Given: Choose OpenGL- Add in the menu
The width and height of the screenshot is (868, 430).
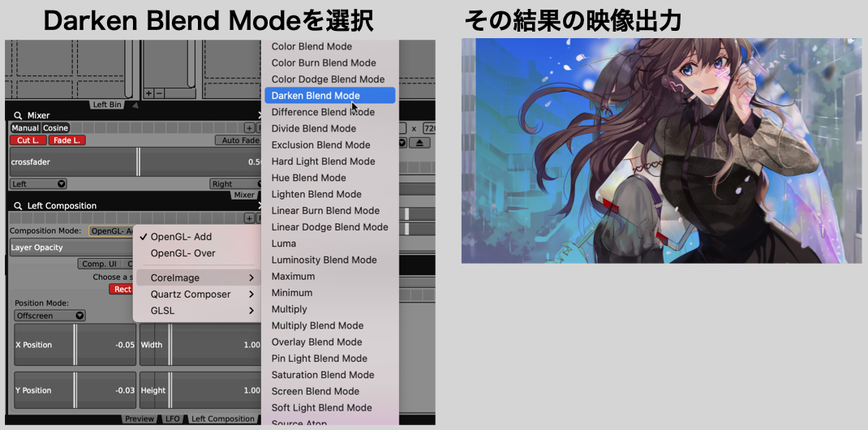Looking at the screenshot, I should pyautogui.click(x=197, y=237).
